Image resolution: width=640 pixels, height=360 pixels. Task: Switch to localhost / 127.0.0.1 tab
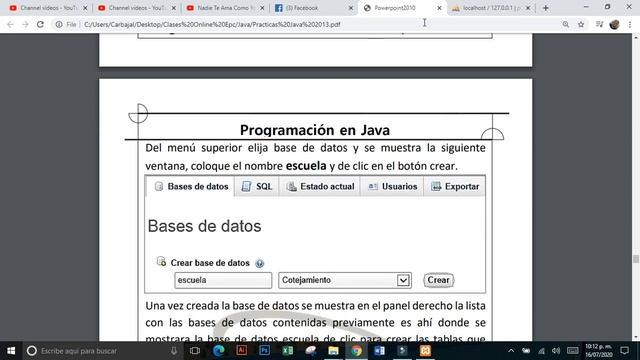(x=491, y=8)
